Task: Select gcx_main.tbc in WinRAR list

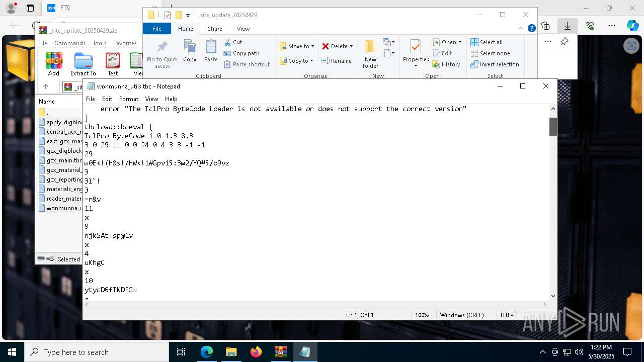Action: pyautogui.click(x=60, y=160)
